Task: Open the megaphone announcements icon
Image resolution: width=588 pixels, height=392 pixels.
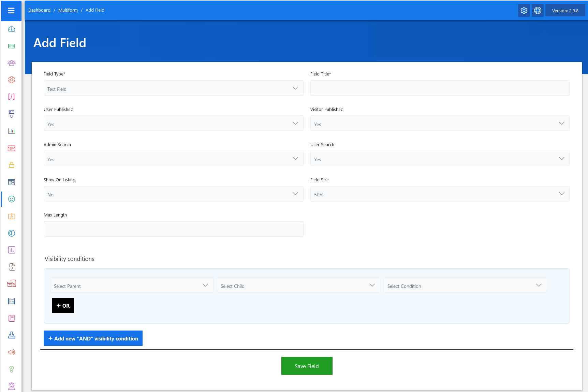Action: click(12, 352)
